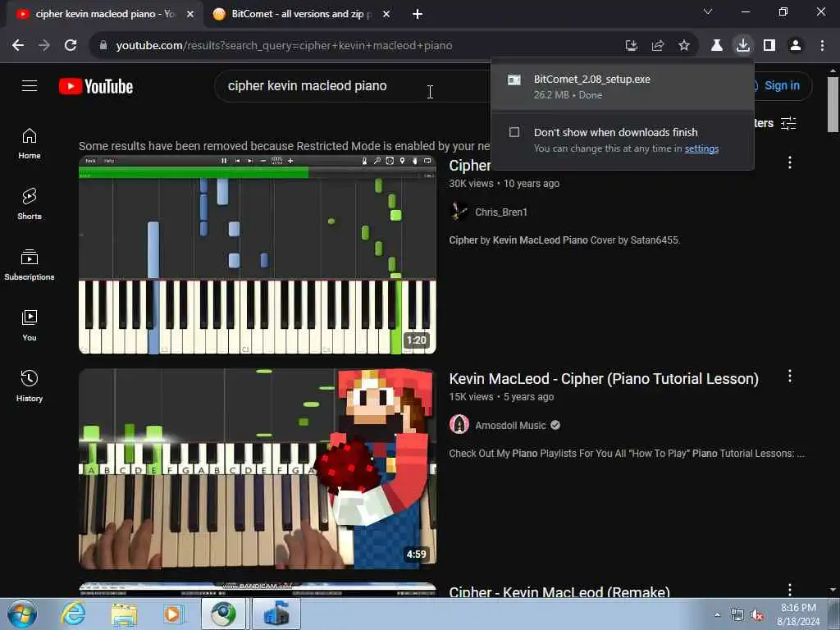Open more options for Cipher video by Chris_Bren1
The width and height of the screenshot is (840, 630).
click(790, 163)
